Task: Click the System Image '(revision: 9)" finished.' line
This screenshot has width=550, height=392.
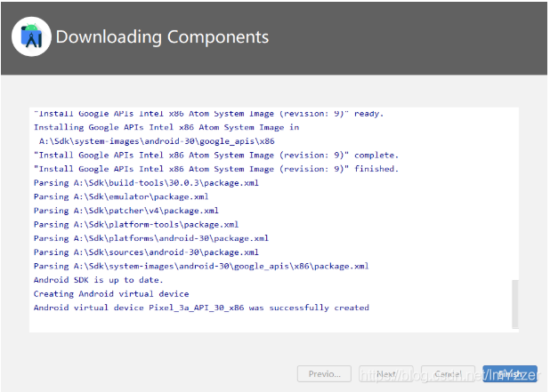Action: [216, 169]
